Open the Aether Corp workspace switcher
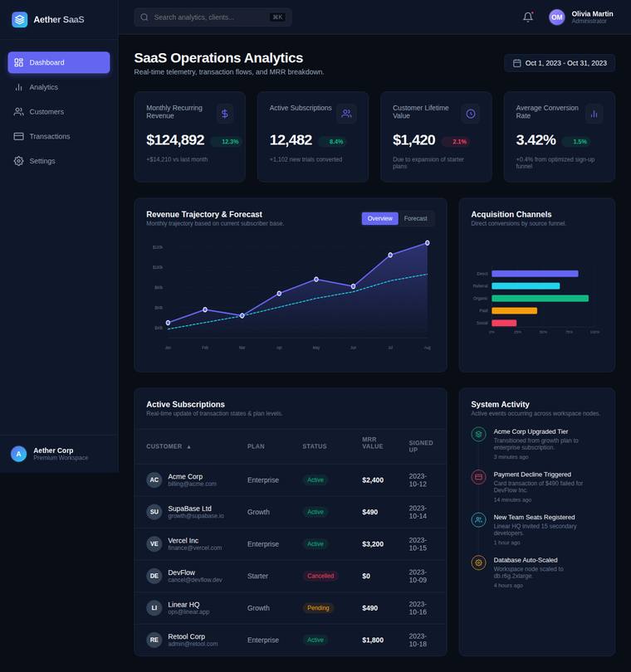This screenshot has height=672, width=631. click(59, 454)
